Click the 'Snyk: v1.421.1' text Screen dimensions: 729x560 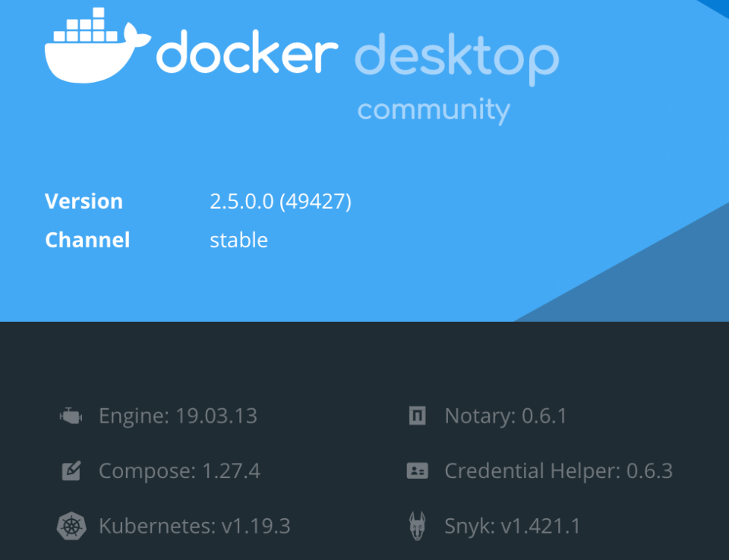coord(513,526)
